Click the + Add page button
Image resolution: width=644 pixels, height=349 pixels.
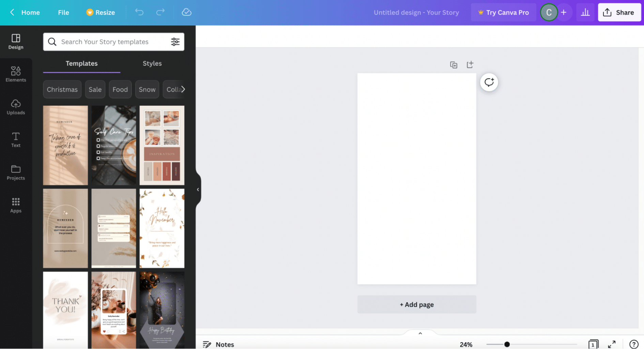(416, 304)
